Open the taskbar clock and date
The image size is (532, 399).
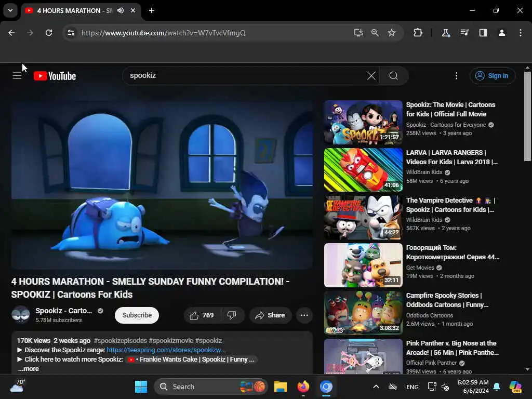(473, 387)
